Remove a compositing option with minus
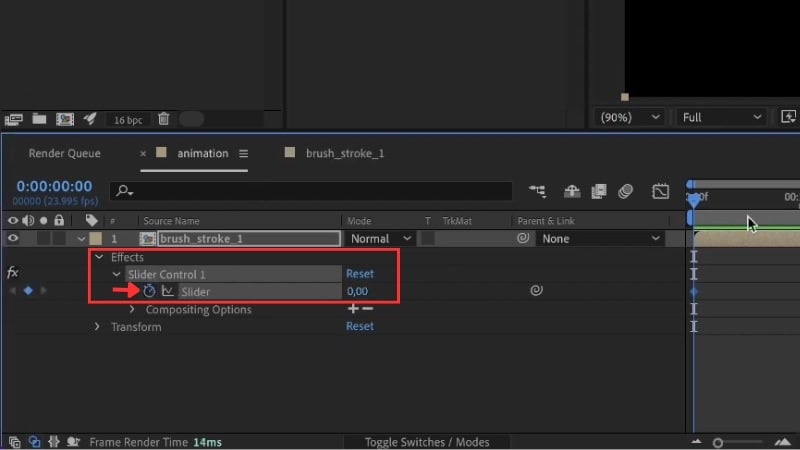Image resolution: width=800 pixels, height=450 pixels. (367, 309)
